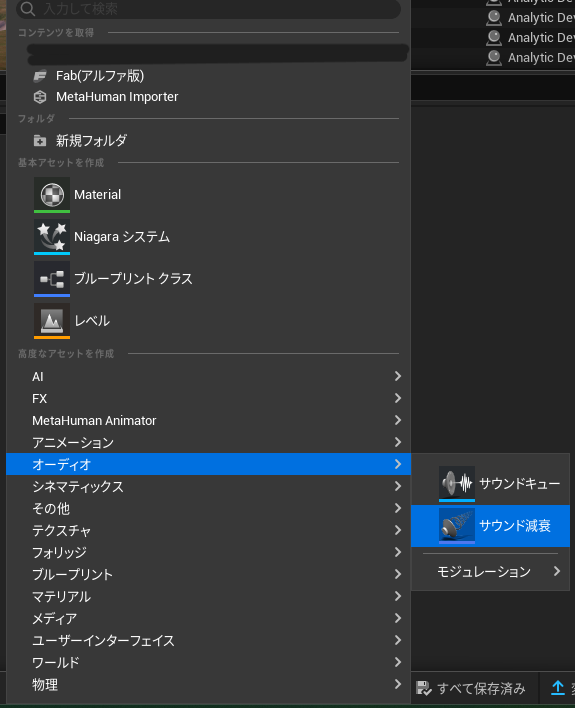
Task: Click the Material sphere thumbnail icon
Action: (x=52, y=195)
